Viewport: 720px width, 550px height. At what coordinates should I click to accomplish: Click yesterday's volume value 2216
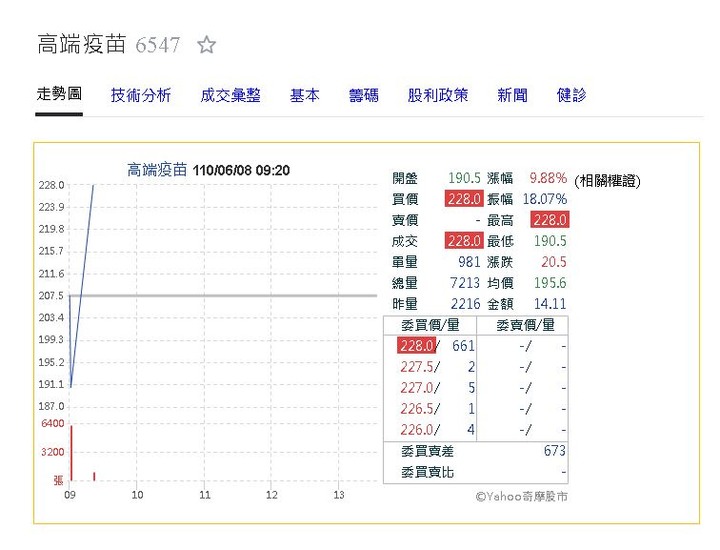(465, 304)
